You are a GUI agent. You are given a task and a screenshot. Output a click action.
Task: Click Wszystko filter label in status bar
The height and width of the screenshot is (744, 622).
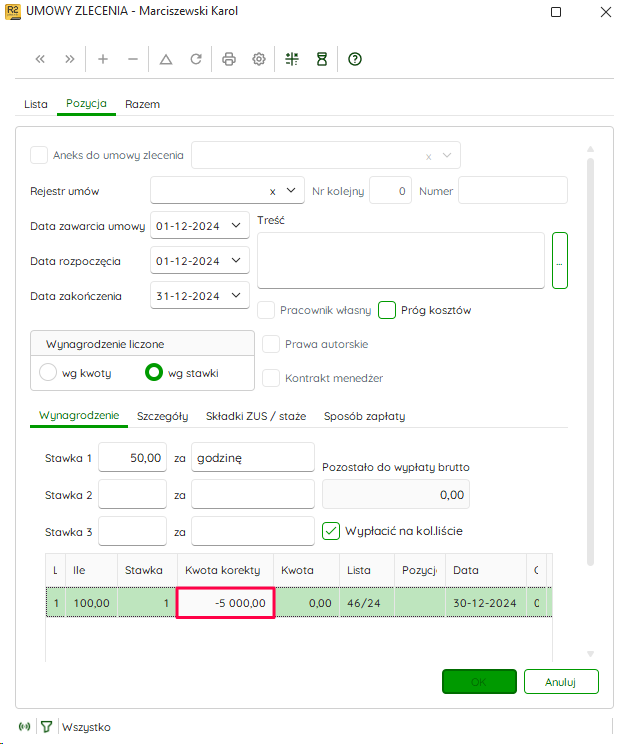tap(86, 727)
